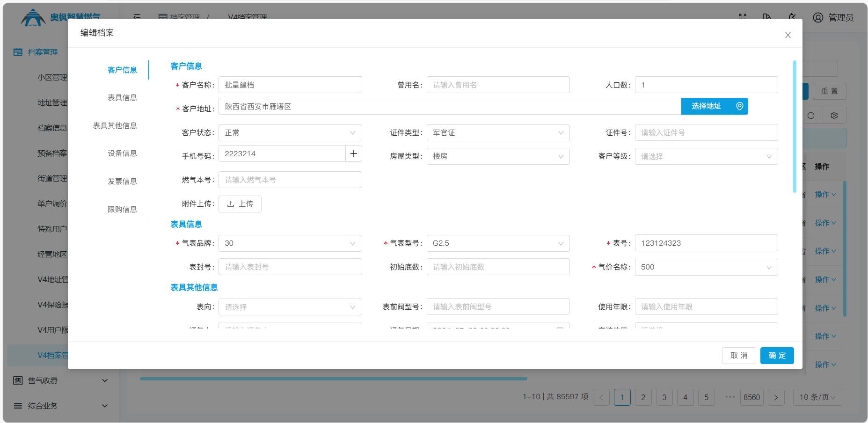Viewport: 868px width, 423px height.
Task: Expand the 综合业务 menu chevron
Action: pos(105,406)
